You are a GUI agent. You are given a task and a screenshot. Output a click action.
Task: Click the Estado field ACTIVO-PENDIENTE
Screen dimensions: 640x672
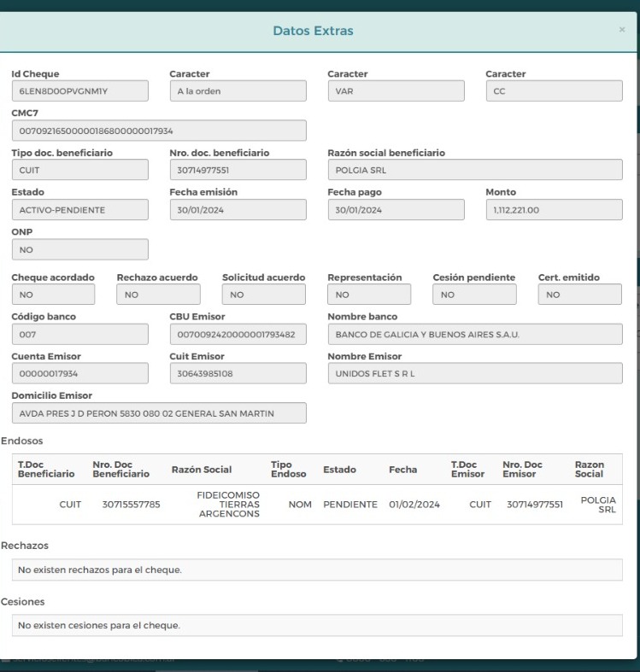[x=80, y=209]
